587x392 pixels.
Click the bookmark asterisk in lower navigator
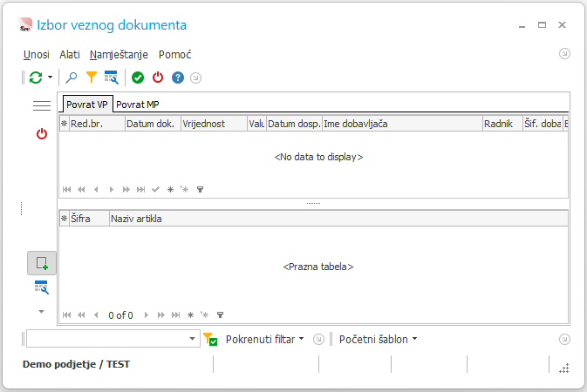click(190, 315)
